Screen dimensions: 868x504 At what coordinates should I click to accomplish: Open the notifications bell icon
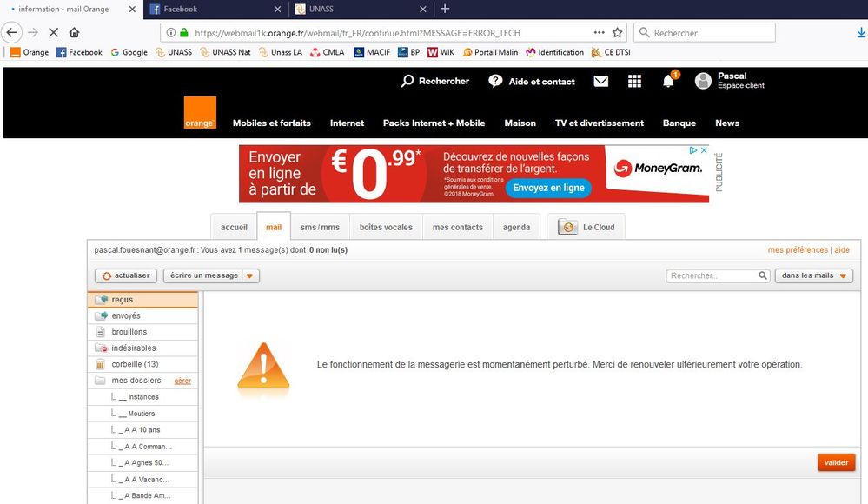click(x=668, y=82)
